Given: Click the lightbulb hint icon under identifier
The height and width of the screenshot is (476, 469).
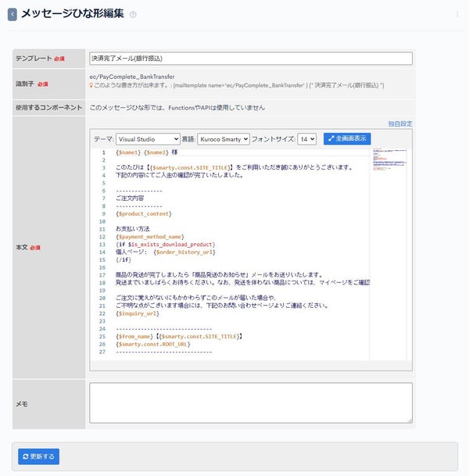Looking at the screenshot, I should click(91, 85).
